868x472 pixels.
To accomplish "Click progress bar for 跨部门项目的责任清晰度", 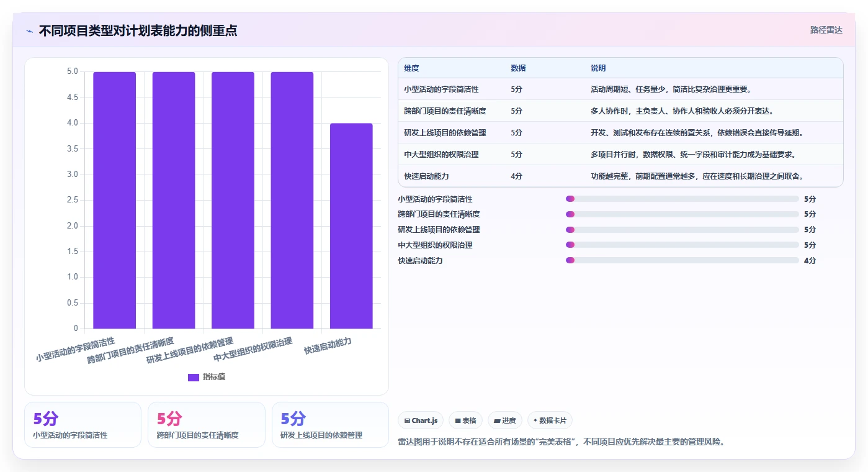I will point(682,214).
